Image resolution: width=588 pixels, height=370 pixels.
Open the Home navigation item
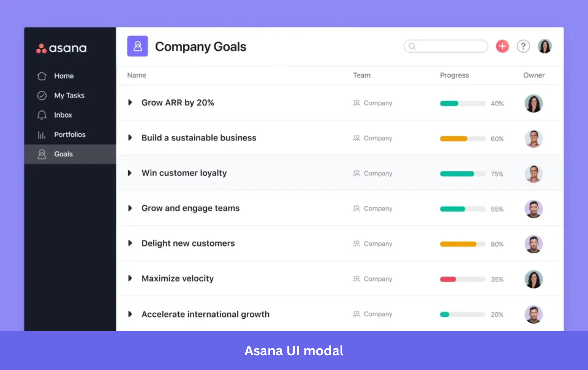point(64,76)
